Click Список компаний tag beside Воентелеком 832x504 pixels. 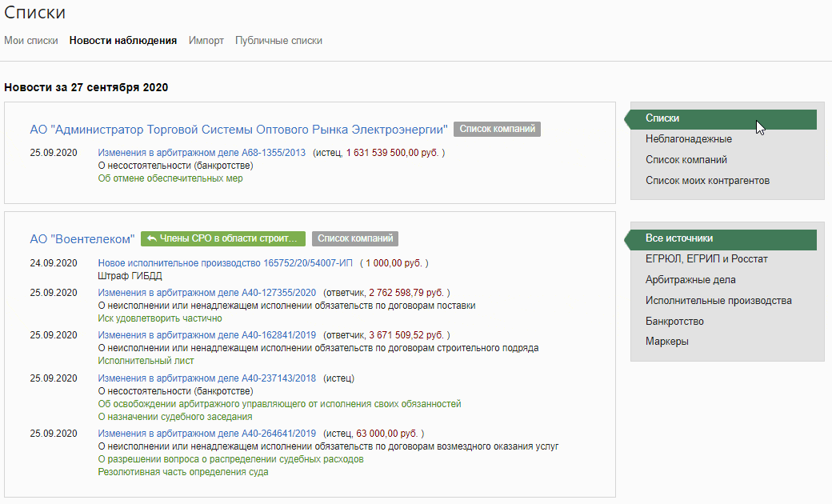355,238
